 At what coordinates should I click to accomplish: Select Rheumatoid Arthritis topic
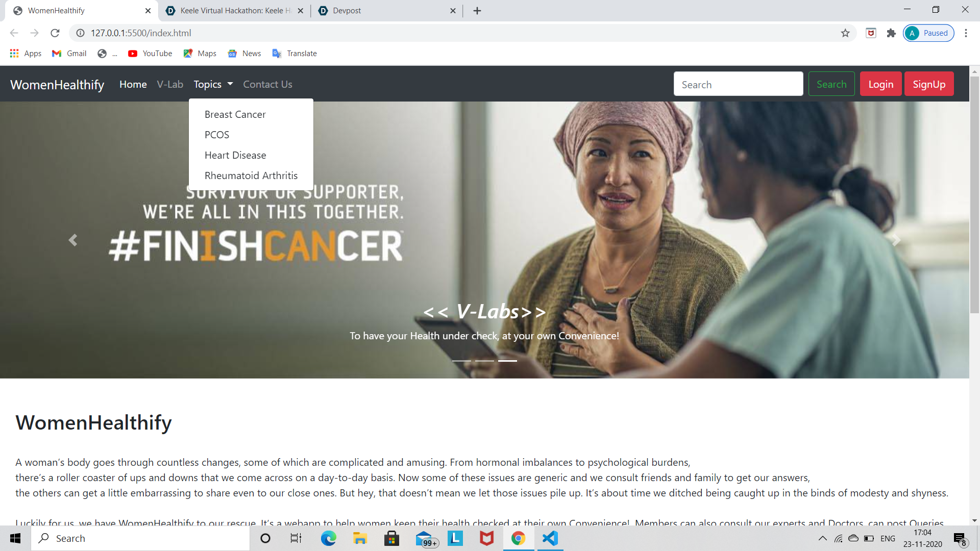[251, 176]
